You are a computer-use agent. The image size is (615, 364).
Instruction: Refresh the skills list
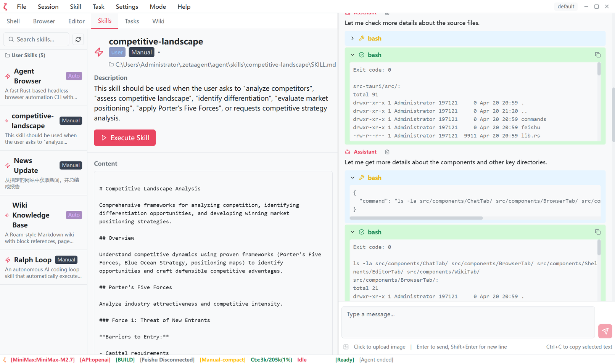[x=78, y=39]
